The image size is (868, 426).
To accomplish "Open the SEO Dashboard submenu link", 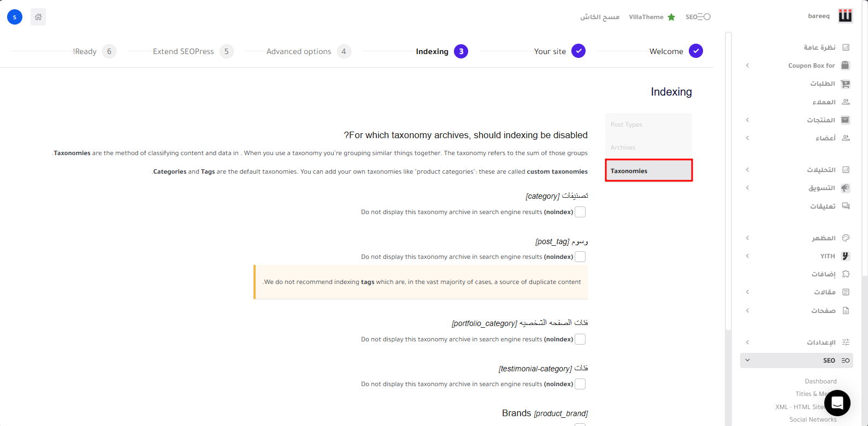I will pos(820,381).
